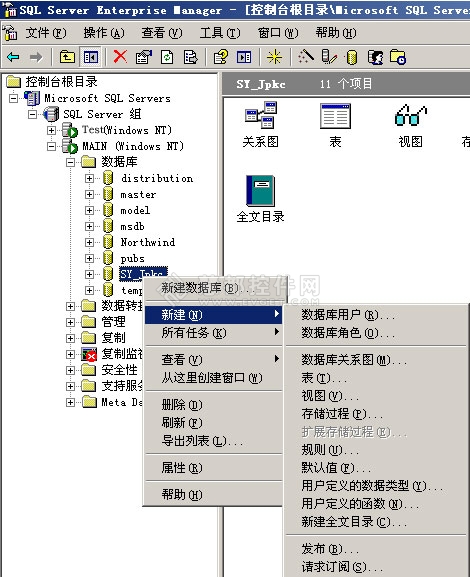Click the Forward arrow toolbar icon

[x=36, y=57]
